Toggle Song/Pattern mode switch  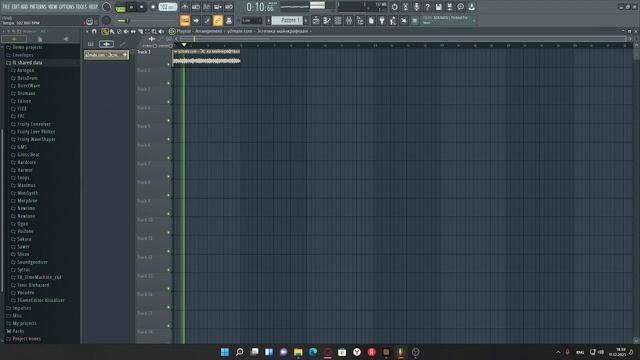coord(120,7)
